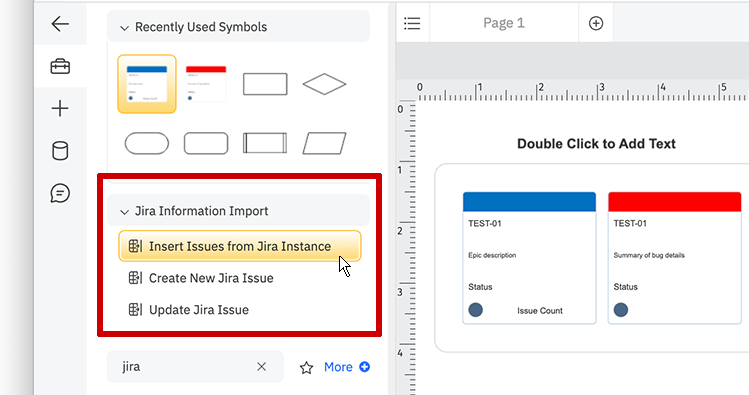Select the blue-header TEST-01 card

(x=529, y=258)
